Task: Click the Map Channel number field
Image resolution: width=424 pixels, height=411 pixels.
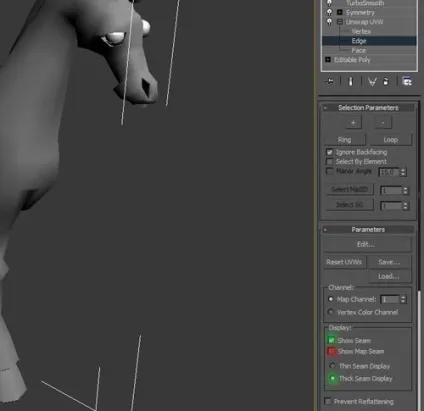Action: (x=389, y=299)
